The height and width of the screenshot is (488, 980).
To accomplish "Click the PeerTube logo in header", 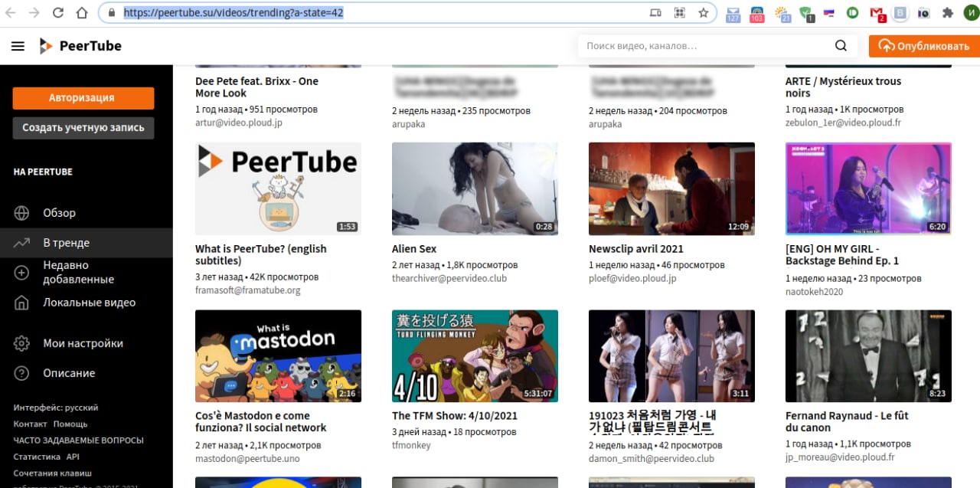I will [x=80, y=46].
